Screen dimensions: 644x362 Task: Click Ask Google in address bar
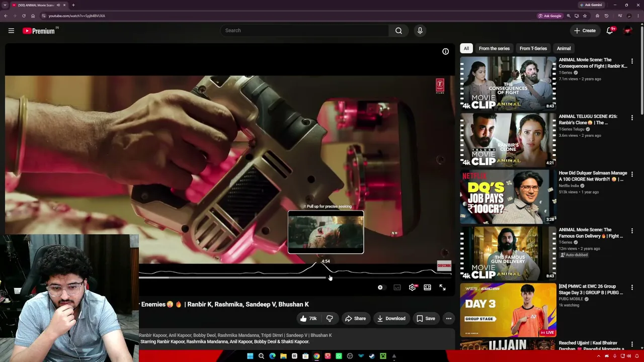549,16
